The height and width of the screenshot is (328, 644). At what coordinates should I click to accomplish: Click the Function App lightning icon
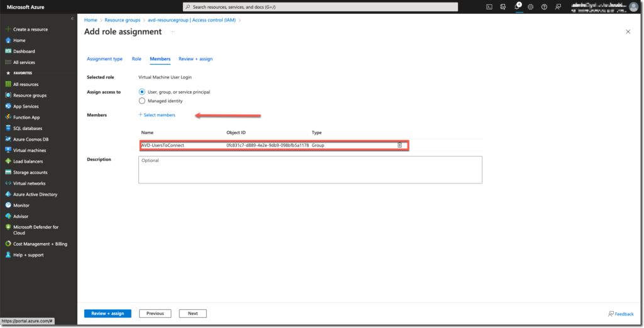(8, 117)
